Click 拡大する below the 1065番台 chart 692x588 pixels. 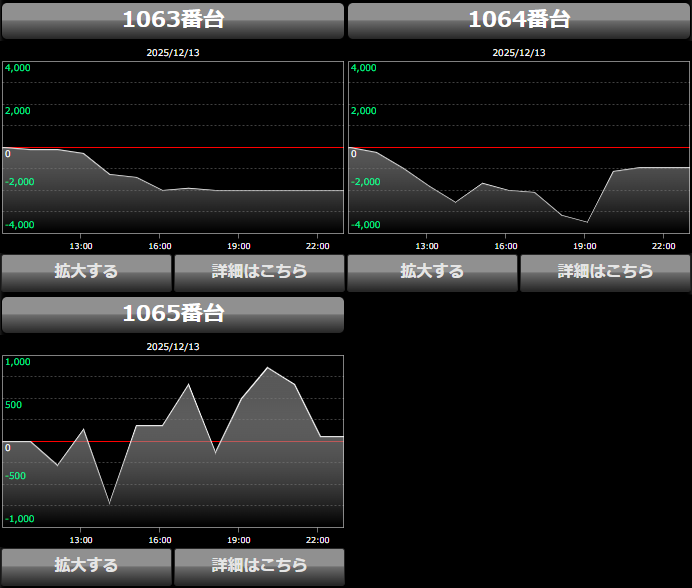87,566
